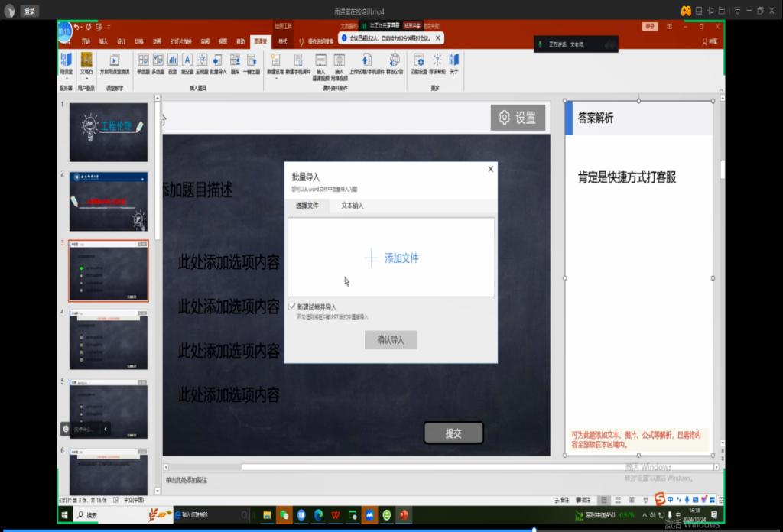The height and width of the screenshot is (532, 783).
Task: Expand the 雨课堂 server dropdown
Action: 66,79
